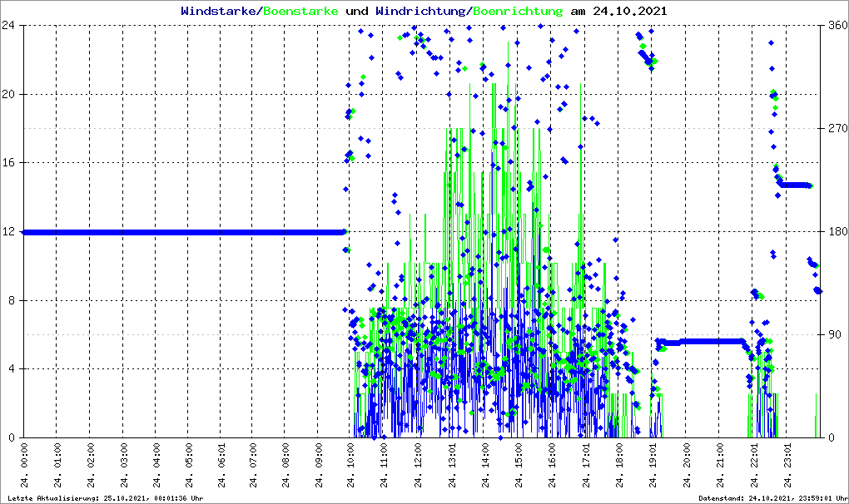This screenshot has height=504, width=849.
Task: Click the right axis value 90
Action: click(835, 334)
